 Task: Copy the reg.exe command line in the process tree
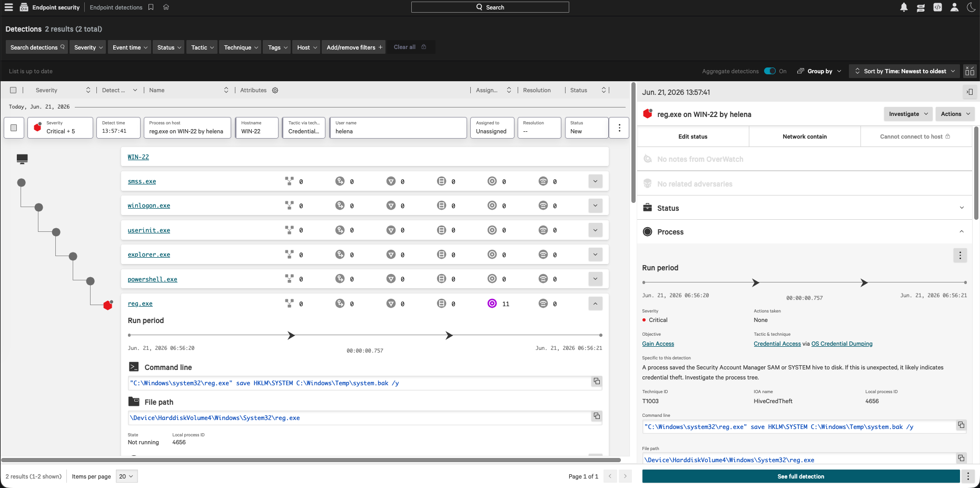(597, 382)
